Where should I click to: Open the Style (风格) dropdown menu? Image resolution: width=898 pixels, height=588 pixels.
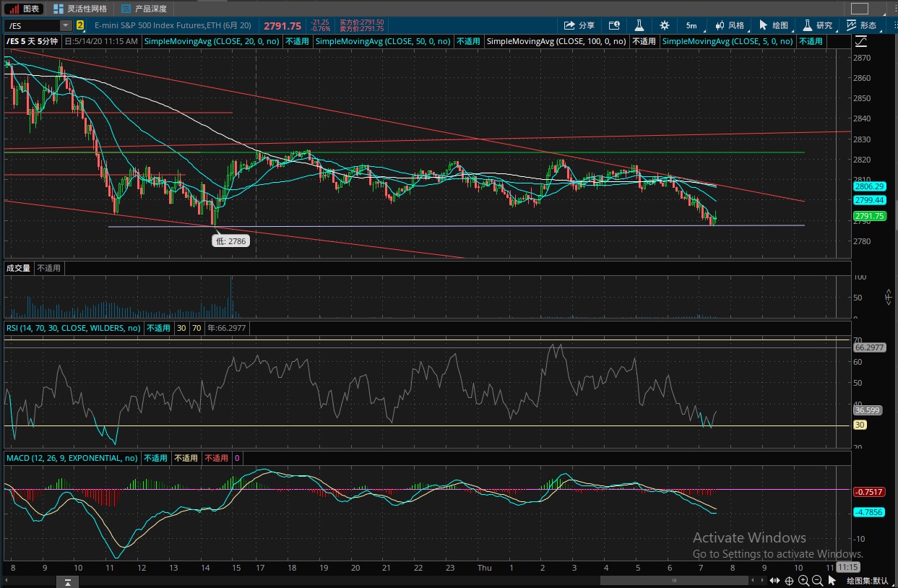coord(730,25)
